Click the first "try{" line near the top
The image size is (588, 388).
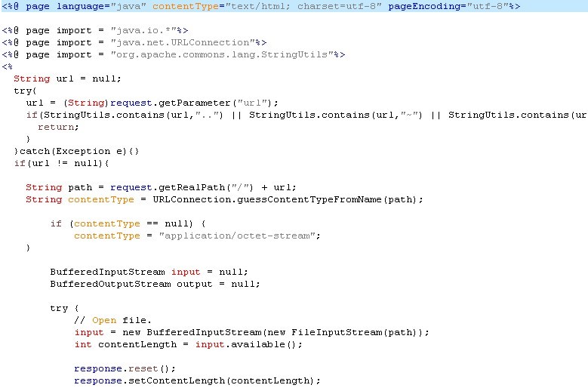pyautogui.click(x=25, y=91)
